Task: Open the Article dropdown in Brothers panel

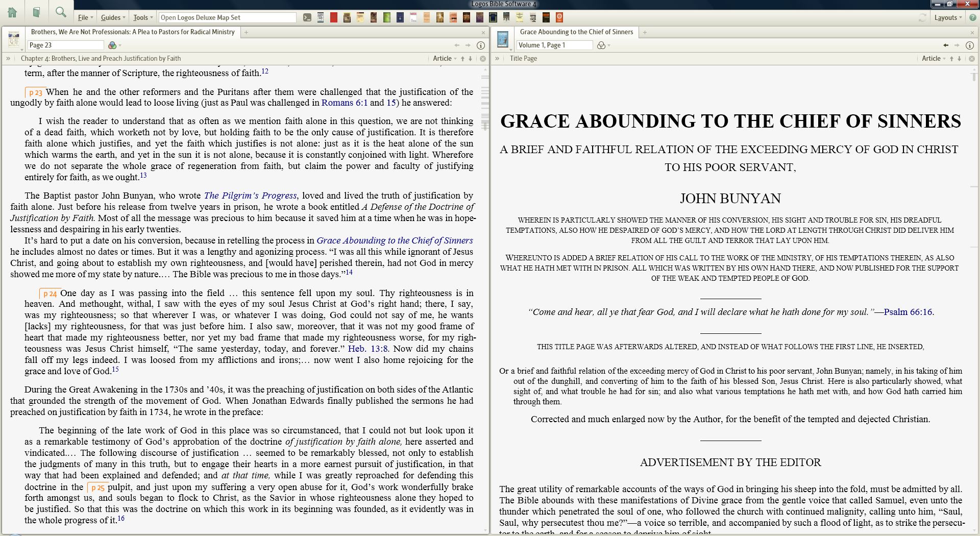Action: [x=445, y=58]
